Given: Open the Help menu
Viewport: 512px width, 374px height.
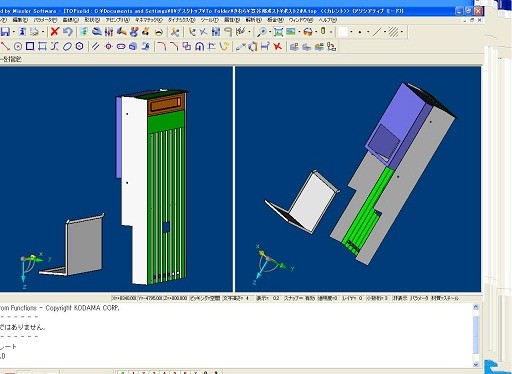Looking at the screenshot, I should (x=327, y=20).
